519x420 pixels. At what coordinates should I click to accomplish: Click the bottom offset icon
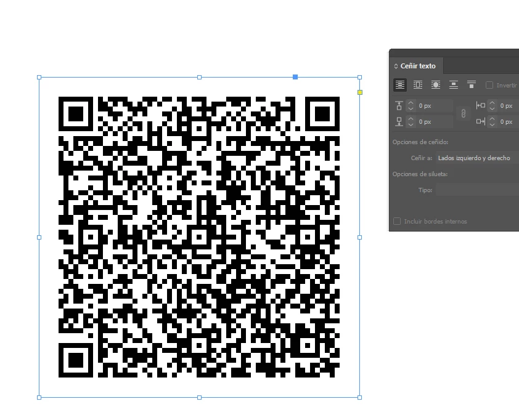tap(399, 122)
